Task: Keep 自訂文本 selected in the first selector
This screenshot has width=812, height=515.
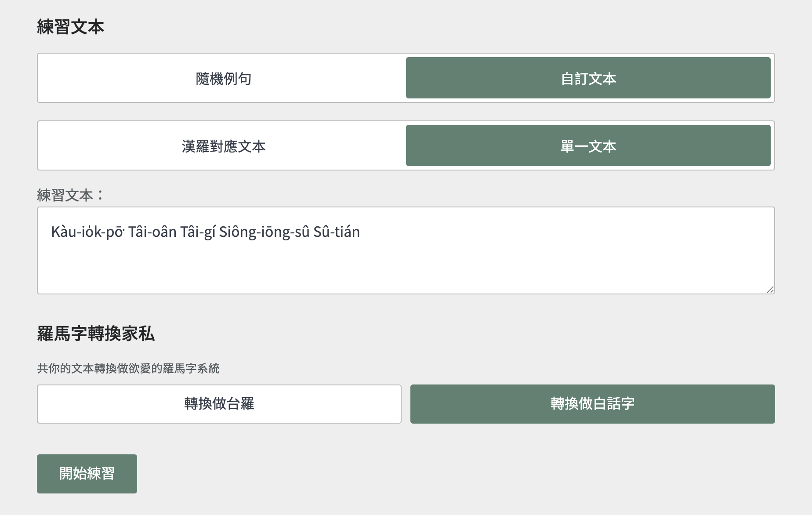Action: 588,78
